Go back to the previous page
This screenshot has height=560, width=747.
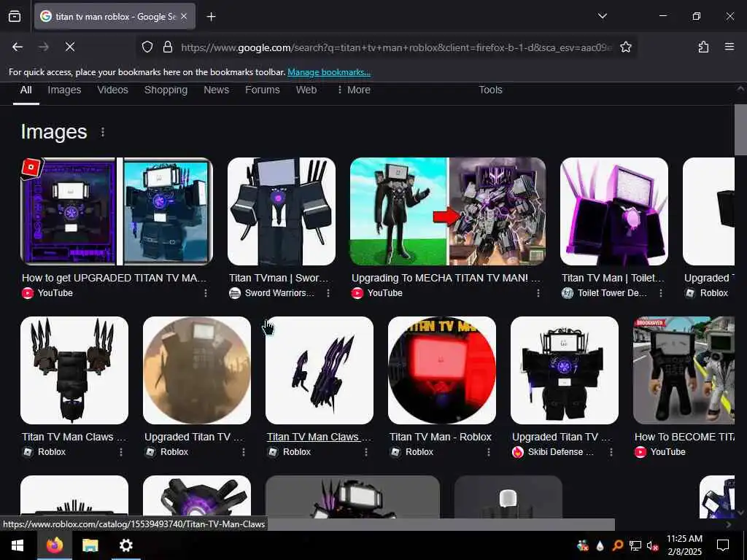coord(18,47)
